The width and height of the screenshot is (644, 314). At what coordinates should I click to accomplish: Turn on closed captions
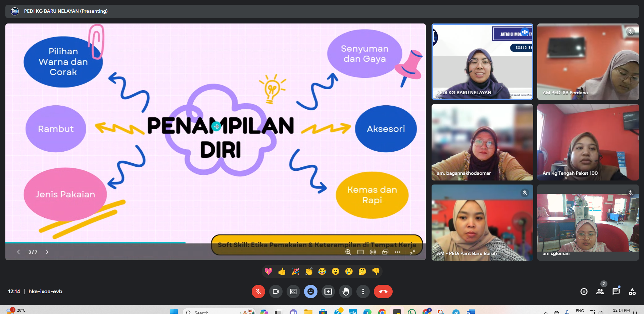point(293,292)
